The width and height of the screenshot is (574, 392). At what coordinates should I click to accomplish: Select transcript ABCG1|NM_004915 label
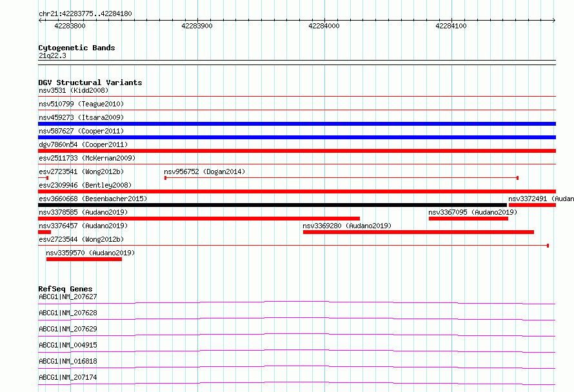pyautogui.click(x=68, y=345)
